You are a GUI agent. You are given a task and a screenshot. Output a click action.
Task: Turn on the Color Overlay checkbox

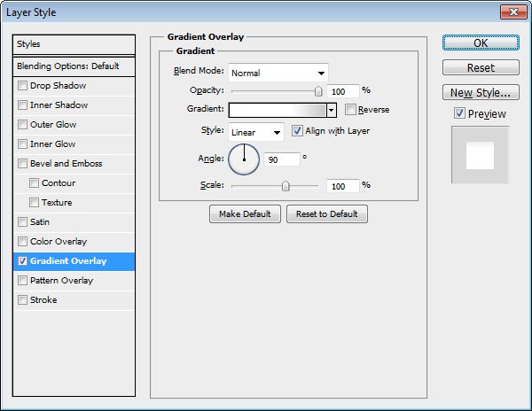[22, 241]
